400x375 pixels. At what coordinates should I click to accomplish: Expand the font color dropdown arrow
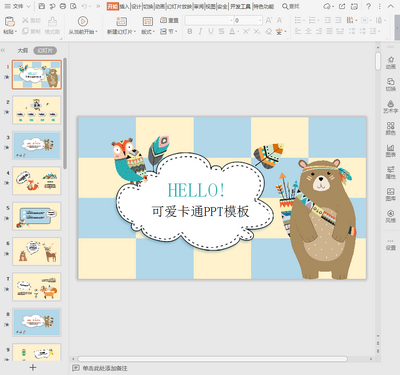coord(238,32)
